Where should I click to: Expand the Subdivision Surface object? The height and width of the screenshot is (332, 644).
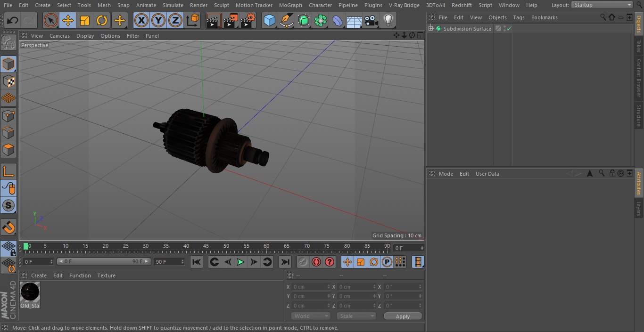pyautogui.click(x=430, y=29)
